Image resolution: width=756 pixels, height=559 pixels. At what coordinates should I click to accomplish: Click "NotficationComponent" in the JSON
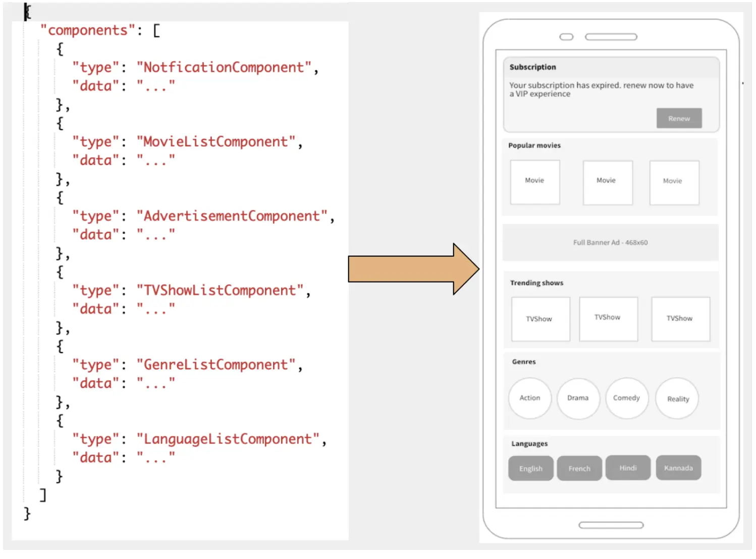[x=224, y=68]
